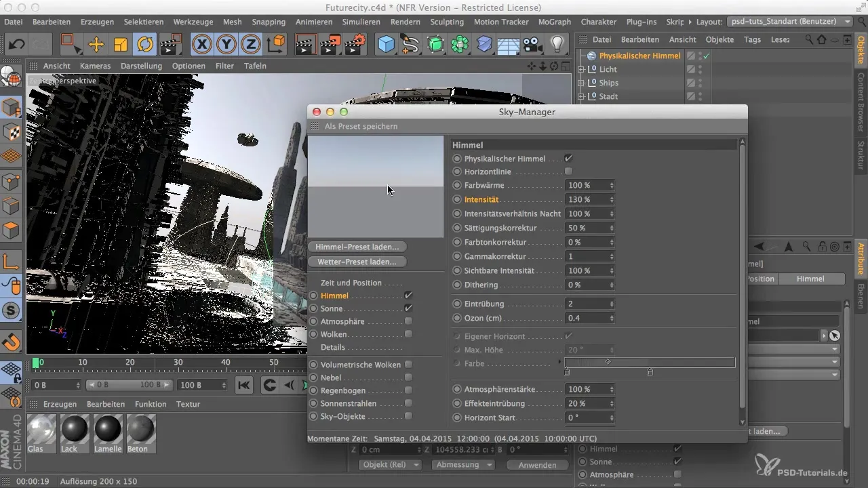Click the Farbwärme value stepper

point(612,185)
